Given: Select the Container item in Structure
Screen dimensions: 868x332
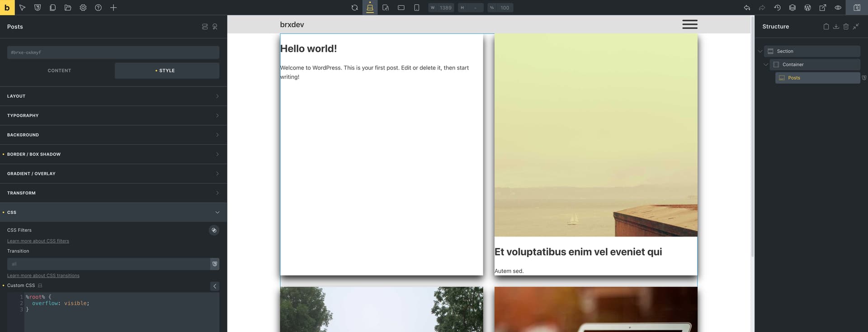Looking at the screenshot, I should 815,65.
